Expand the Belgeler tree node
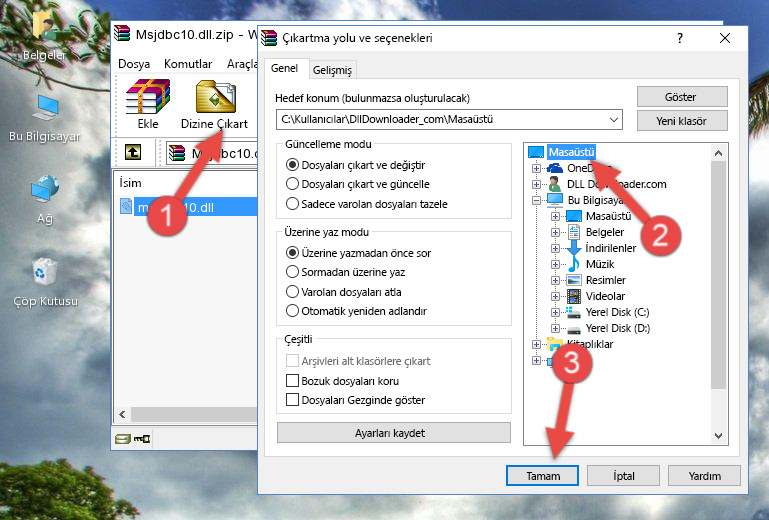This screenshot has height=520, width=769. [x=555, y=232]
